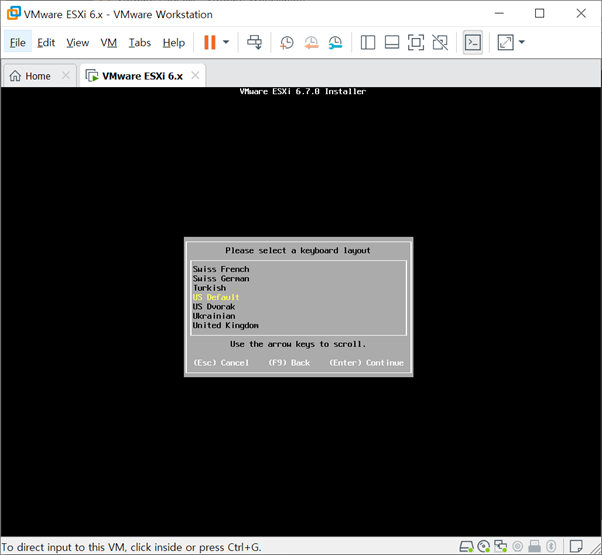Revert the VM to its last snapshot
Image resolution: width=602 pixels, height=555 pixels.
point(311,42)
